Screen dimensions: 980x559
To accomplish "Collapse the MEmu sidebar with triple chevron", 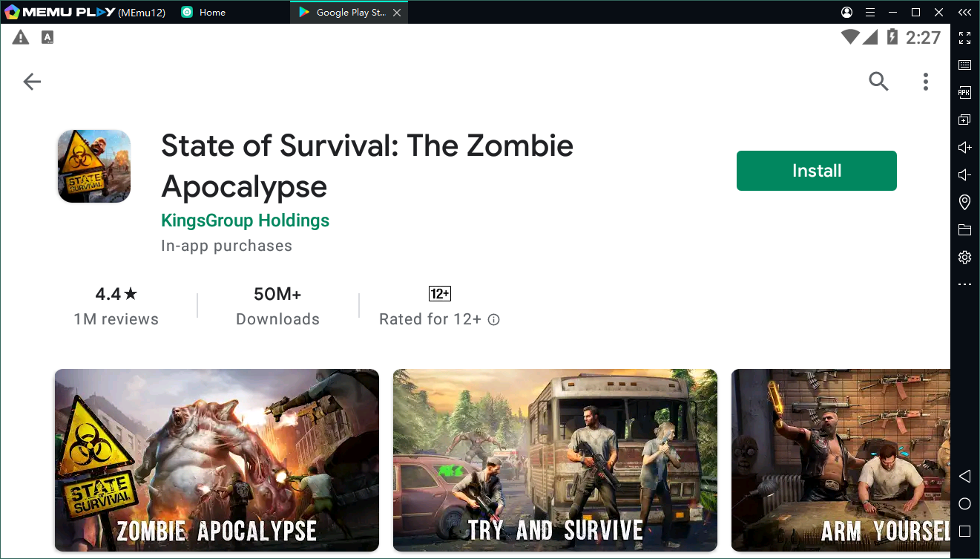I will (964, 13).
